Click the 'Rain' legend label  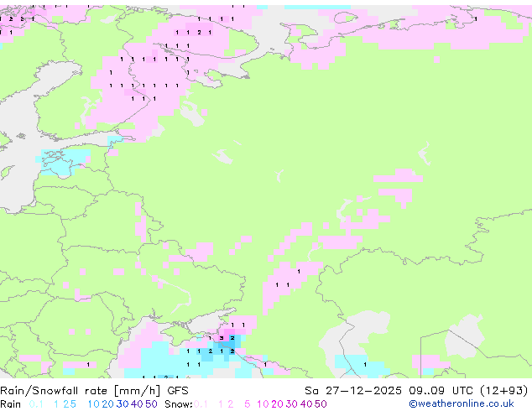coord(11,404)
